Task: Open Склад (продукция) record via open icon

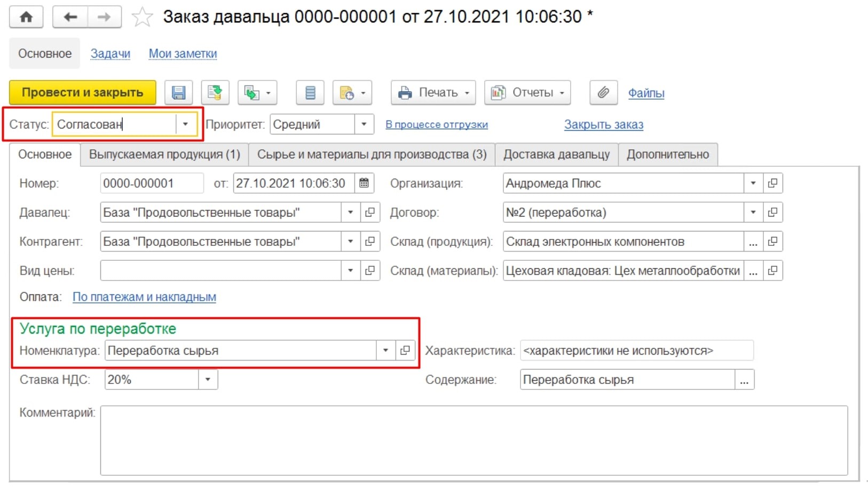Action: tap(772, 242)
